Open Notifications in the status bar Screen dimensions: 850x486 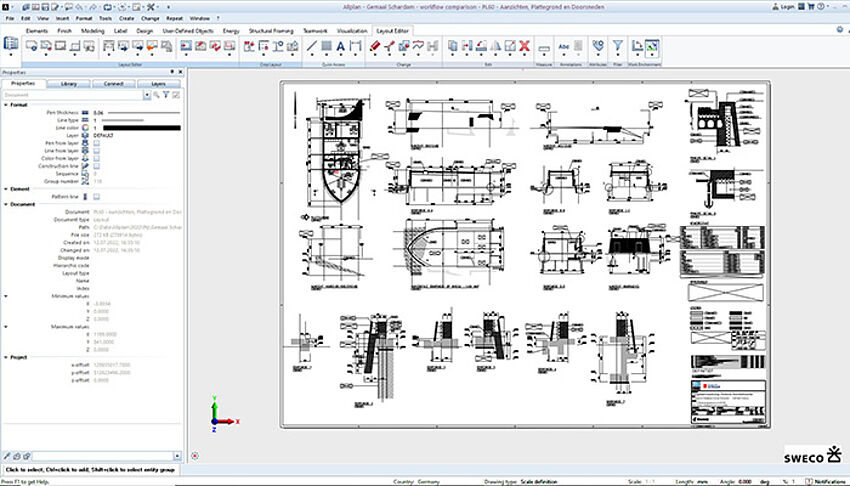tap(820, 480)
